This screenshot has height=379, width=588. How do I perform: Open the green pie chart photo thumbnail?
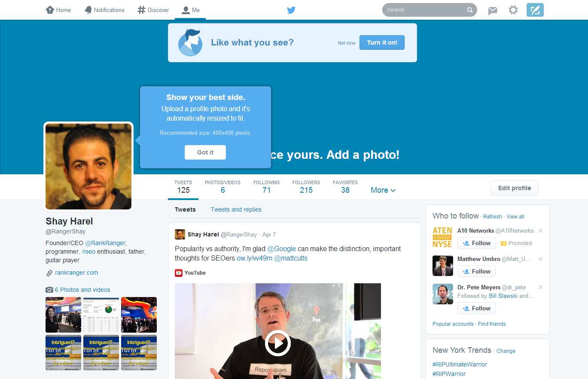click(x=101, y=315)
